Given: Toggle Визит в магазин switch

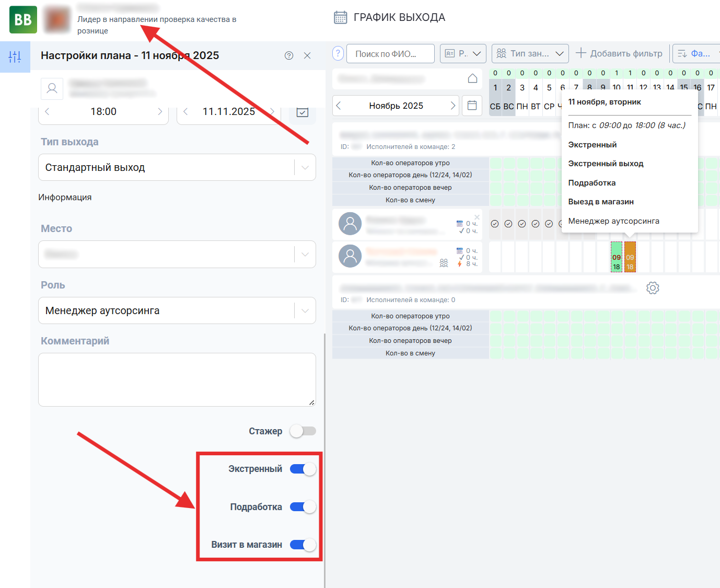Looking at the screenshot, I should pyautogui.click(x=303, y=545).
